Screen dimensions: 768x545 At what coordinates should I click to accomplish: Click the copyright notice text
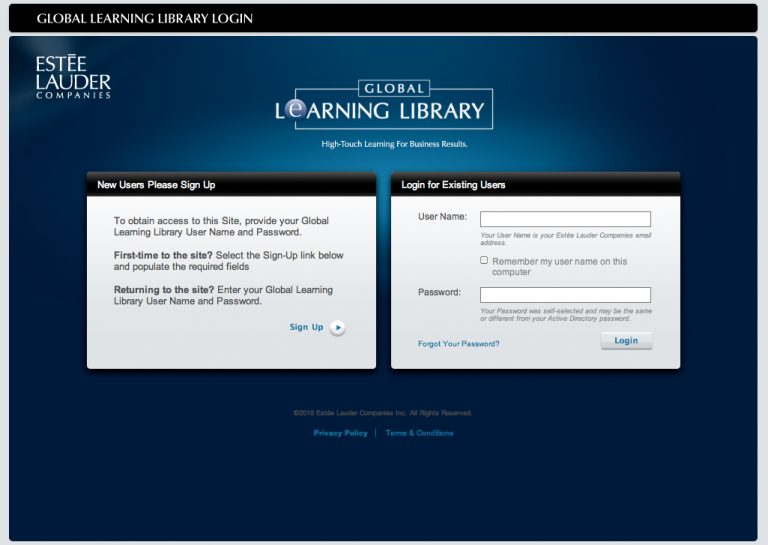(x=383, y=413)
